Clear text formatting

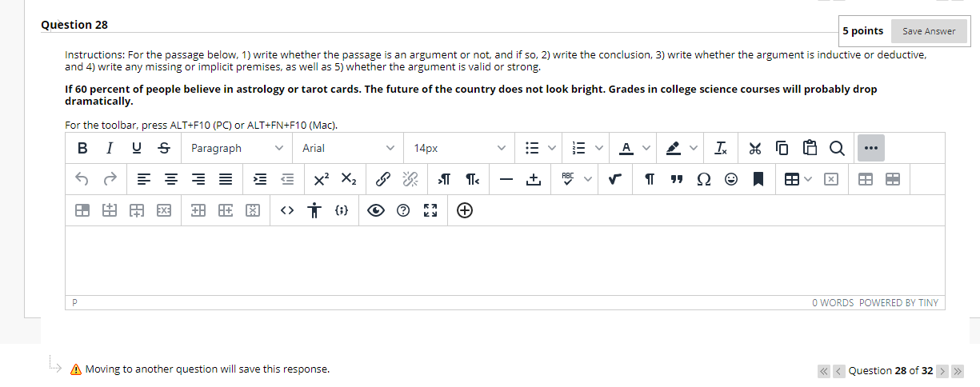click(x=722, y=148)
